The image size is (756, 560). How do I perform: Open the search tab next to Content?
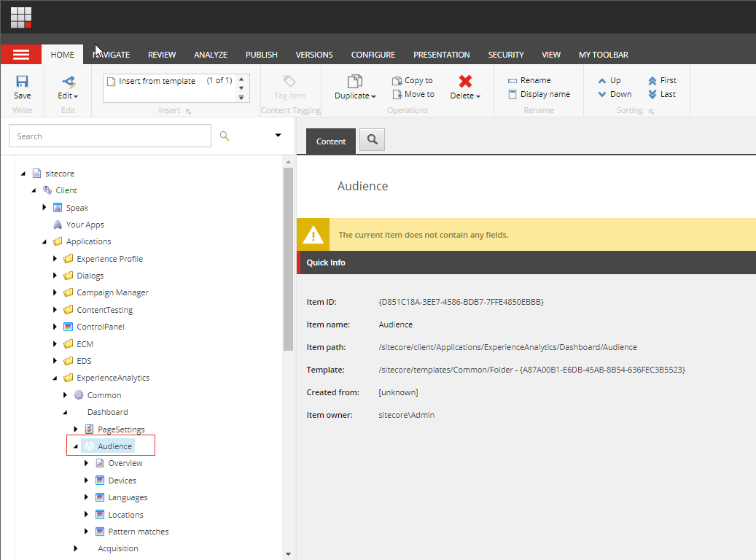pos(373,139)
